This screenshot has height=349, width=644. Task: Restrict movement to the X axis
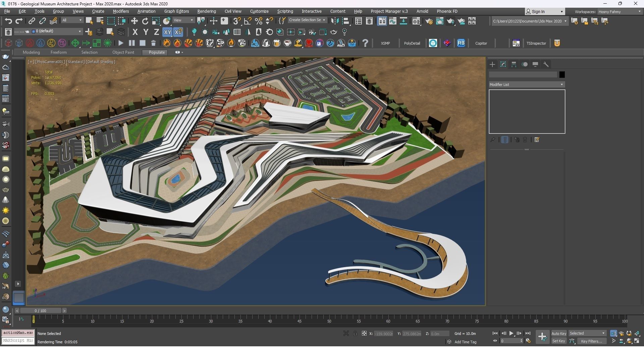pyautogui.click(x=135, y=32)
